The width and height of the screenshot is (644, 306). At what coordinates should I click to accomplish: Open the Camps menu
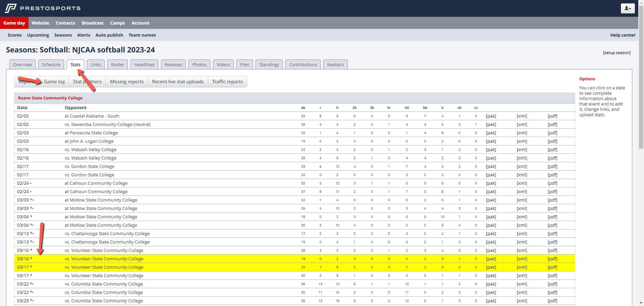point(117,23)
